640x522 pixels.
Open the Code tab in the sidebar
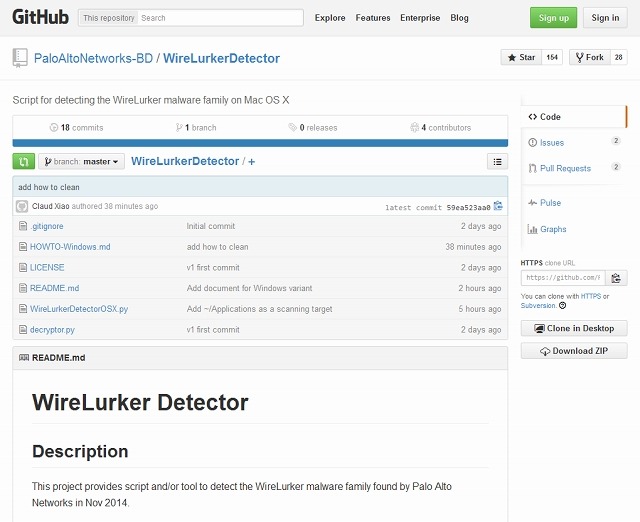(x=573, y=117)
